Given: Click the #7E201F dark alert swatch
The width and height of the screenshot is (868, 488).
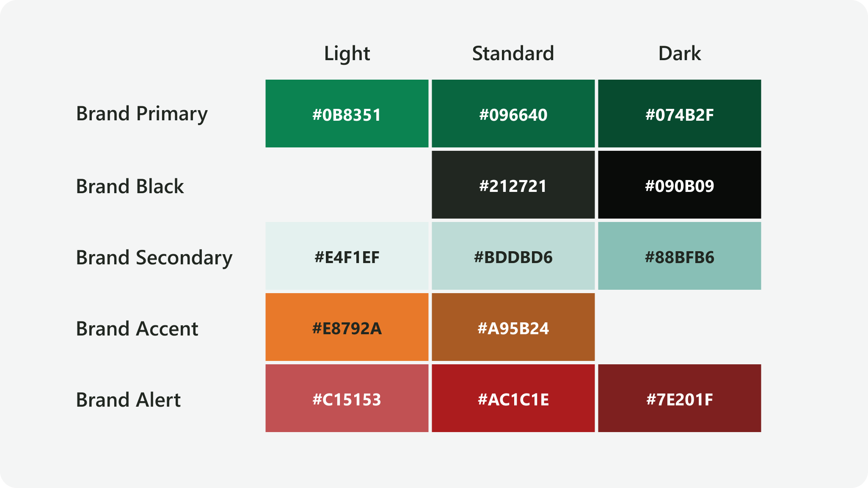Looking at the screenshot, I should pyautogui.click(x=679, y=398).
